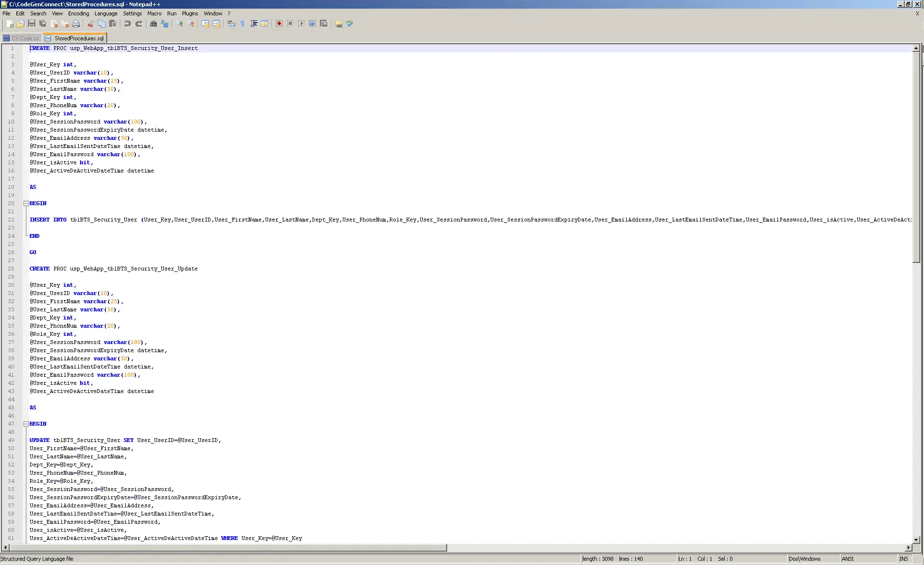
Task: Select the StoredProcedures.sql tab
Action: pos(74,37)
